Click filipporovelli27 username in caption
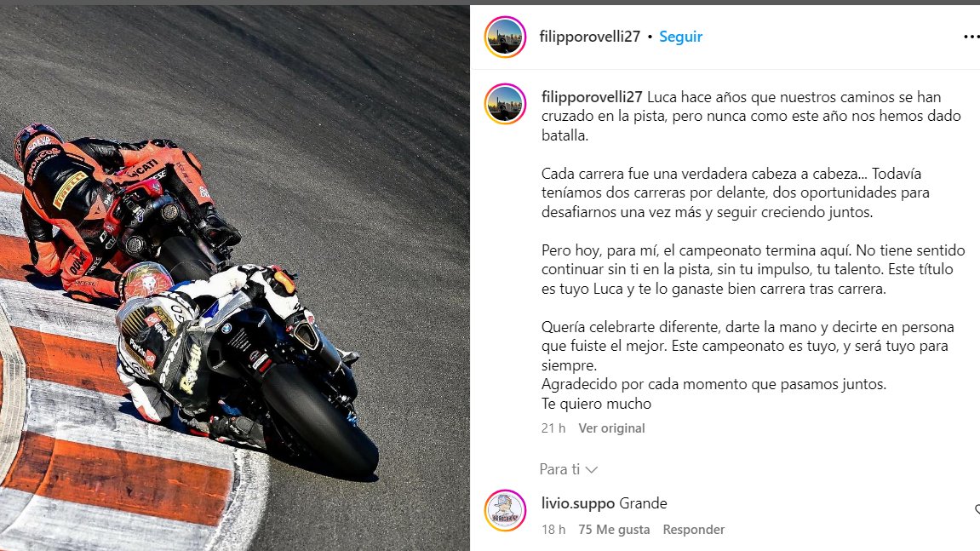Image resolution: width=980 pixels, height=551 pixels. 591,97
